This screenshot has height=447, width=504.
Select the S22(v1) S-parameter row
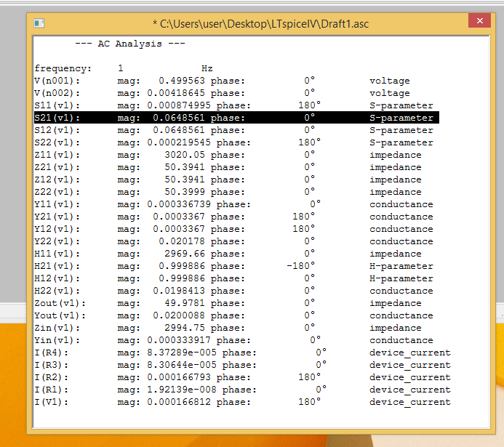[x=233, y=142]
